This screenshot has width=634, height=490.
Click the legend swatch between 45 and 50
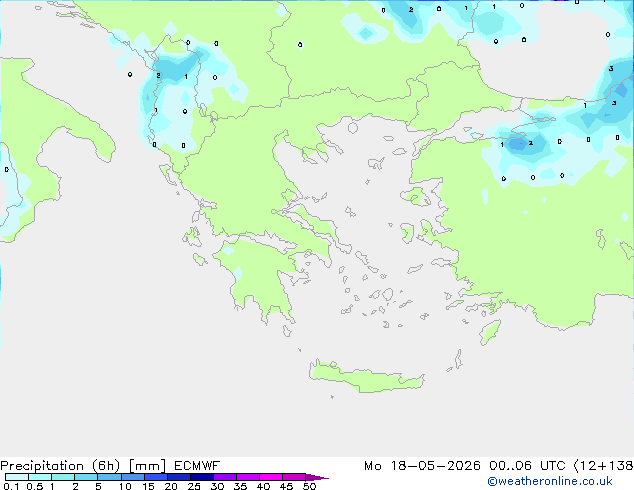294,477
